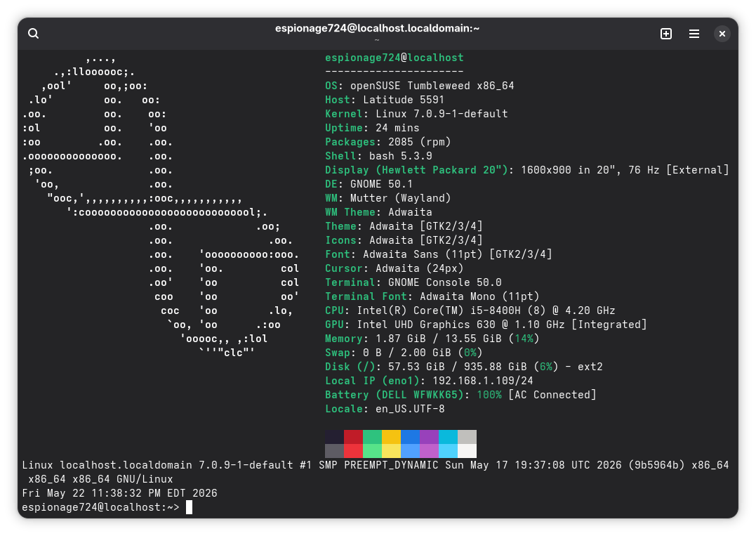The height and width of the screenshot is (536, 756).
Task: Close the GNOME Console window
Action: coord(722,33)
